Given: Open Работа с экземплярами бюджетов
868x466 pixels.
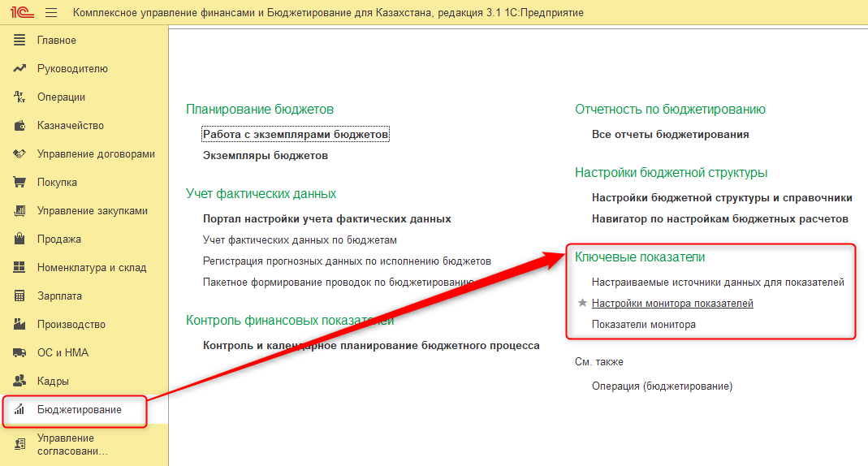Looking at the screenshot, I should tap(296, 134).
